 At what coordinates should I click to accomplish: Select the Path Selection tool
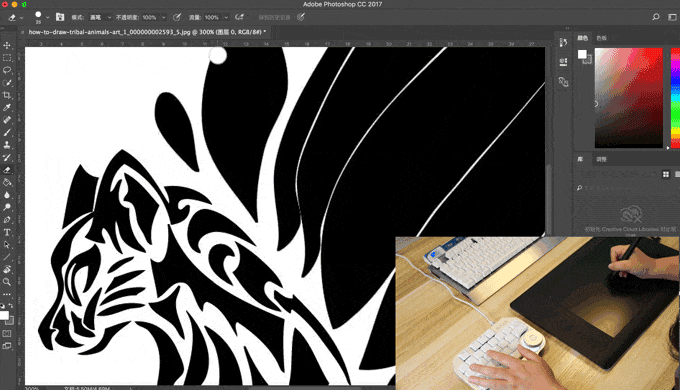tap(7, 245)
